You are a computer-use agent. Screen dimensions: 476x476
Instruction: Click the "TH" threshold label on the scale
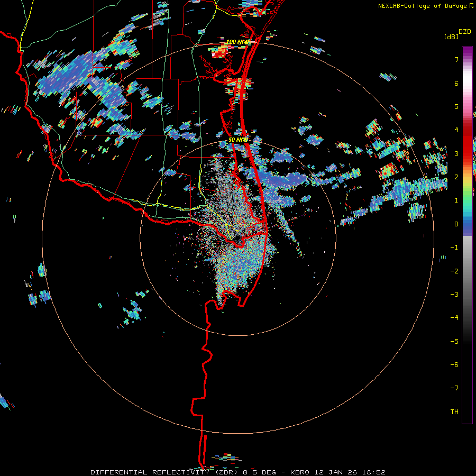pos(454,412)
